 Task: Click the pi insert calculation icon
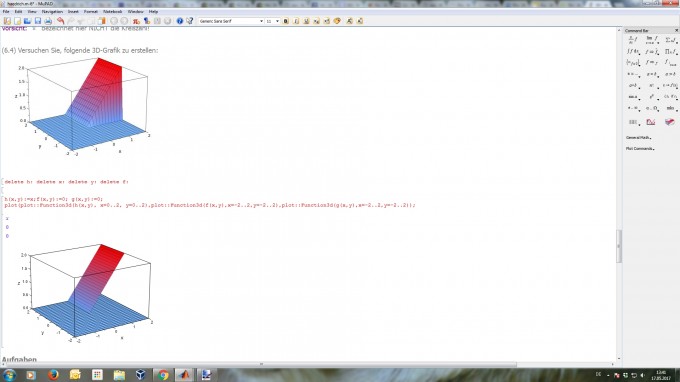tap(136, 21)
